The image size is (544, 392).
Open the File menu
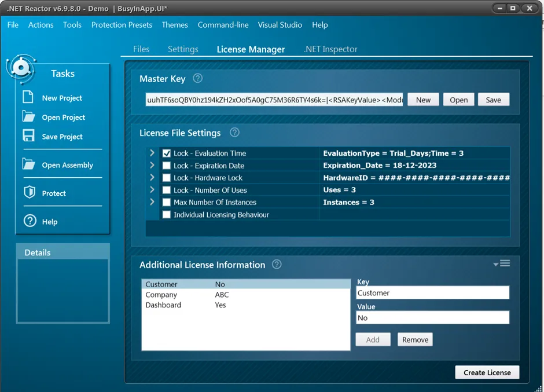pos(13,25)
